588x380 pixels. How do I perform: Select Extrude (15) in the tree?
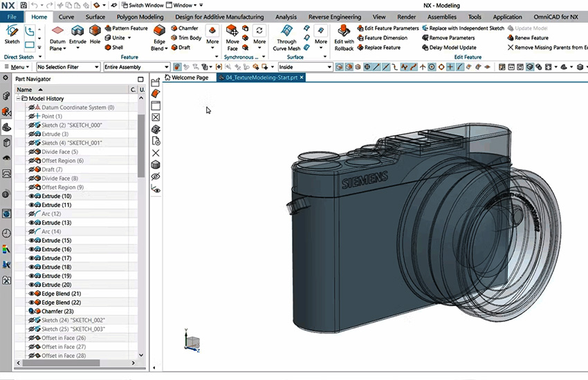(56, 240)
